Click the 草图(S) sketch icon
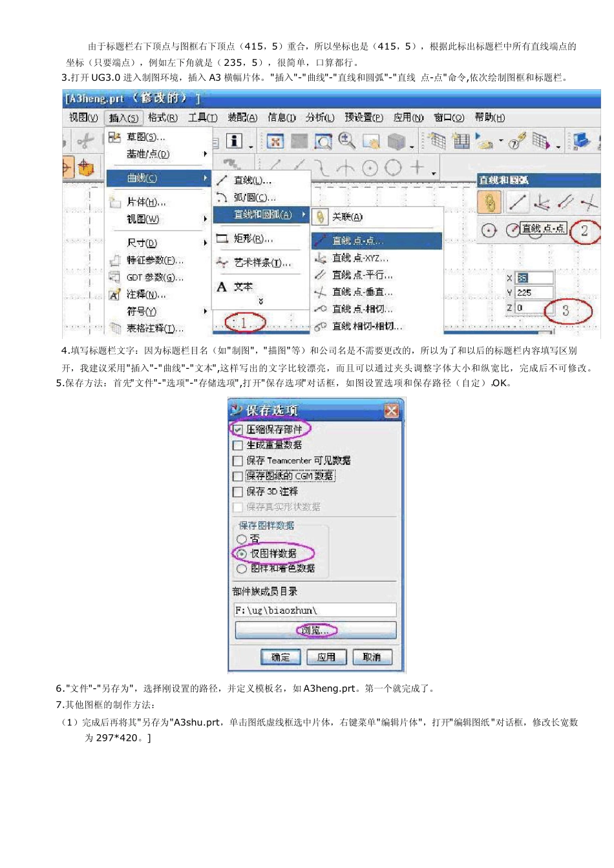This screenshot has width=614, height=868. point(114,137)
